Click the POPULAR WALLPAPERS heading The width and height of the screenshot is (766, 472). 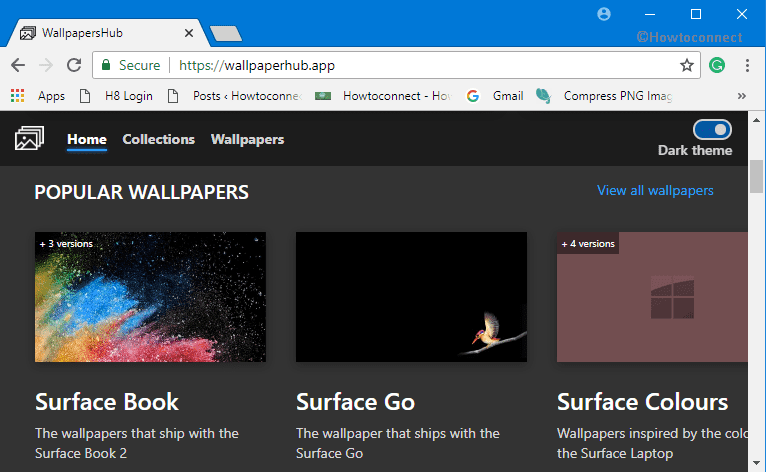[x=142, y=192]
